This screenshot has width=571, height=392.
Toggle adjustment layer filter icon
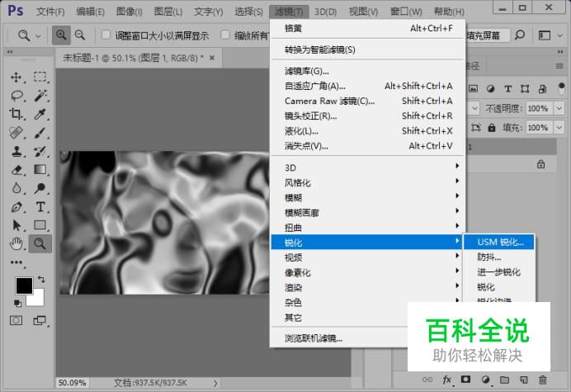coord(490,89)
